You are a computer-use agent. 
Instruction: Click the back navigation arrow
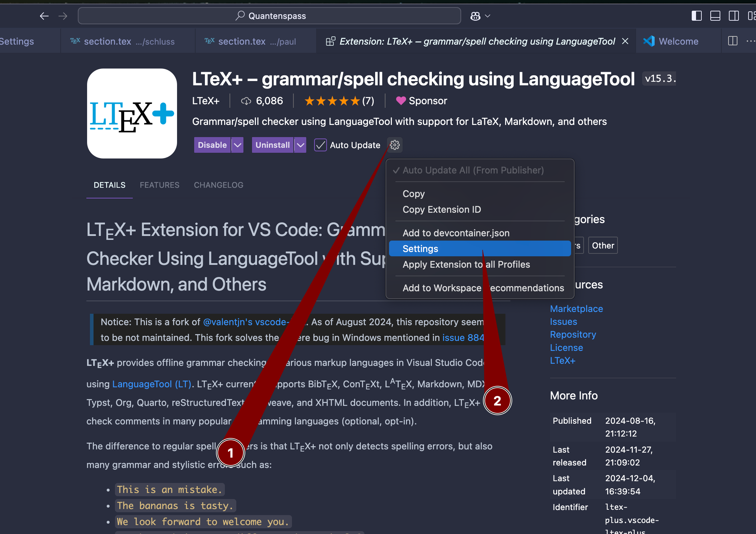click(x=44, y=16)
